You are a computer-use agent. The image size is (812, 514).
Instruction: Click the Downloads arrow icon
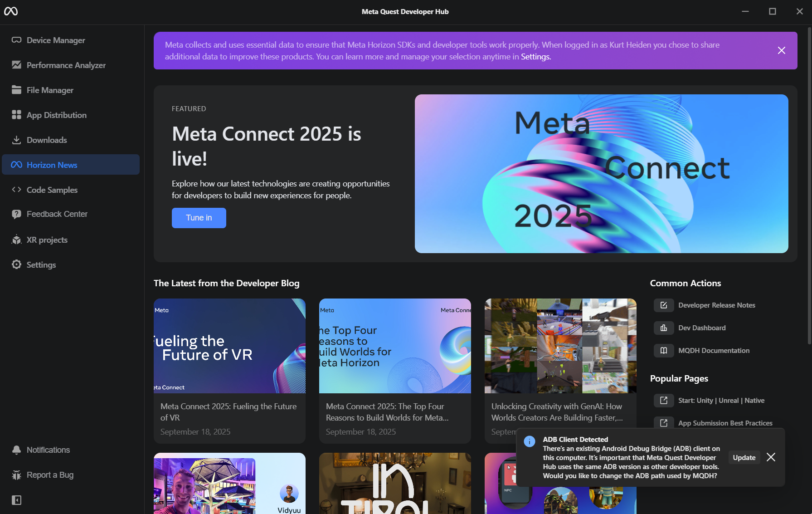[x=17, y=140]
